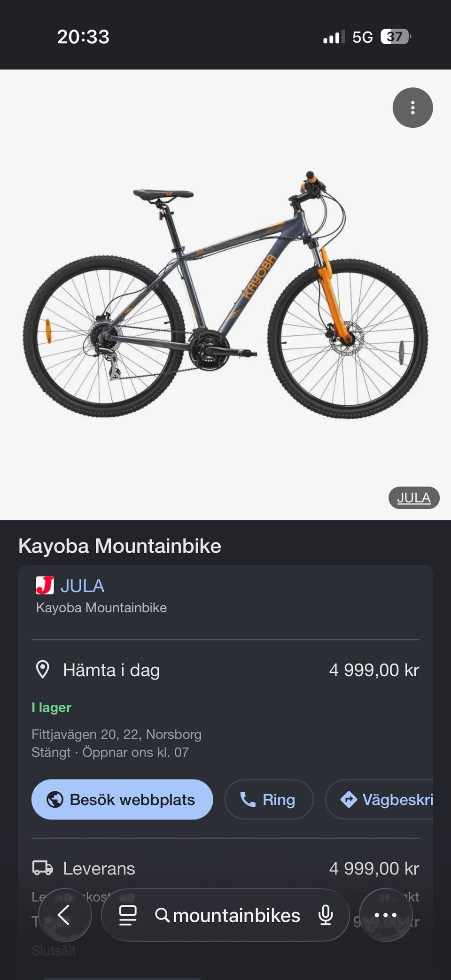The image size is (451, 980).
Task: Open the tabs overview icon in search bar
Action: 127,915
